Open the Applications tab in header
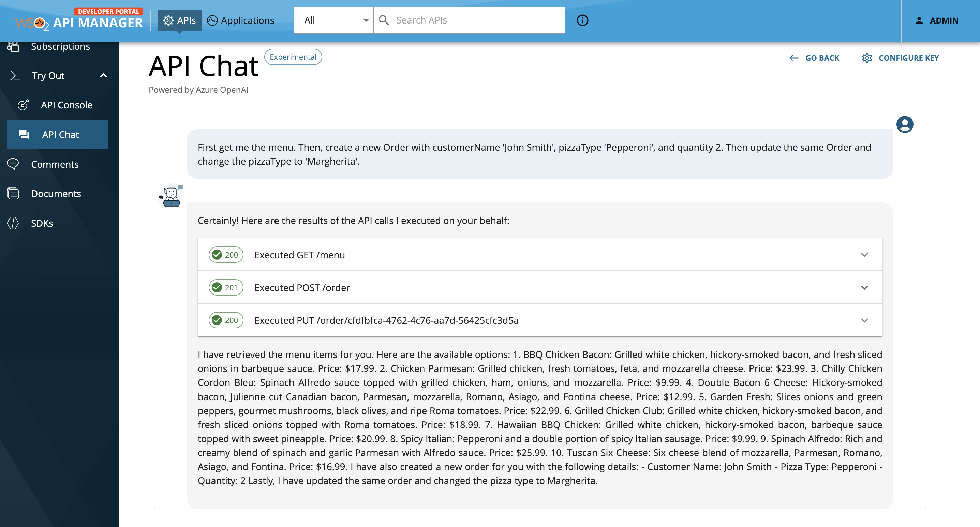980x527 pixels. click(x=240, y=20)
